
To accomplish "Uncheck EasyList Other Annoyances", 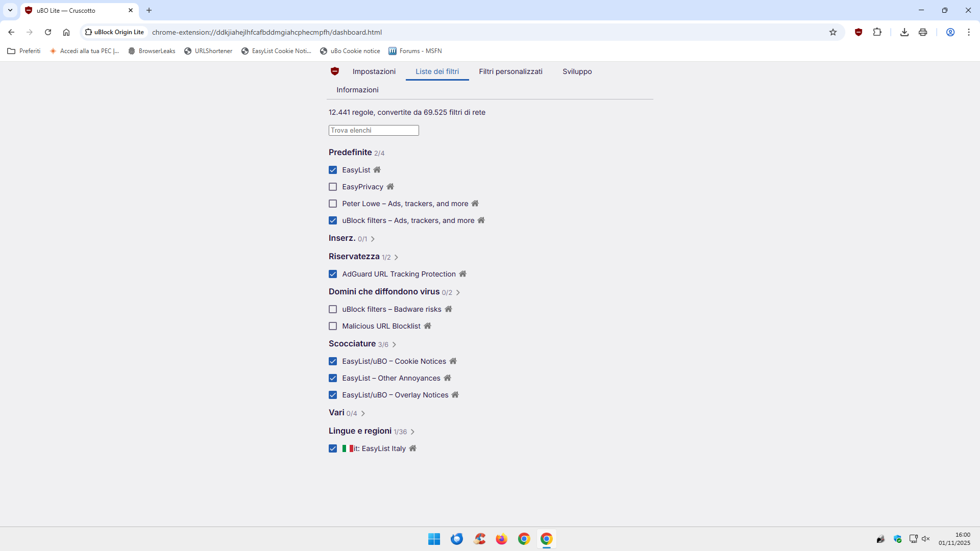I will pos(333,378).
